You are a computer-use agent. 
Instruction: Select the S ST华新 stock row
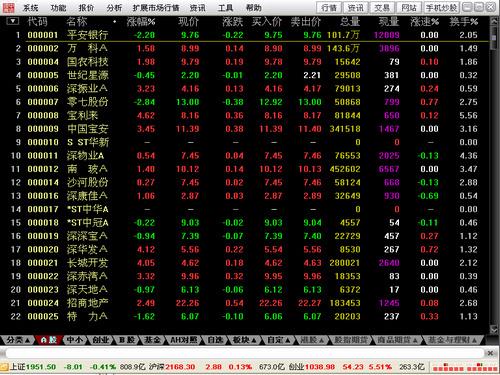(x=247, y=142)
